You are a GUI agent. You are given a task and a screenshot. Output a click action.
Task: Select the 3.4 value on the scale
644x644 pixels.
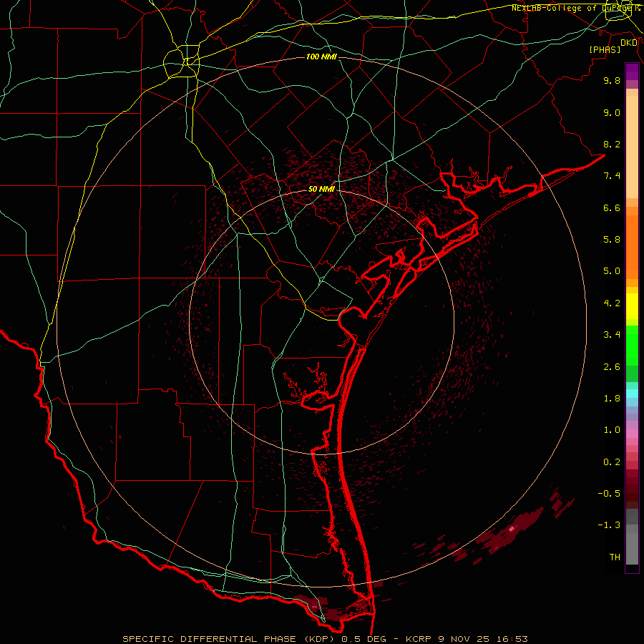[x=612, y=335]
